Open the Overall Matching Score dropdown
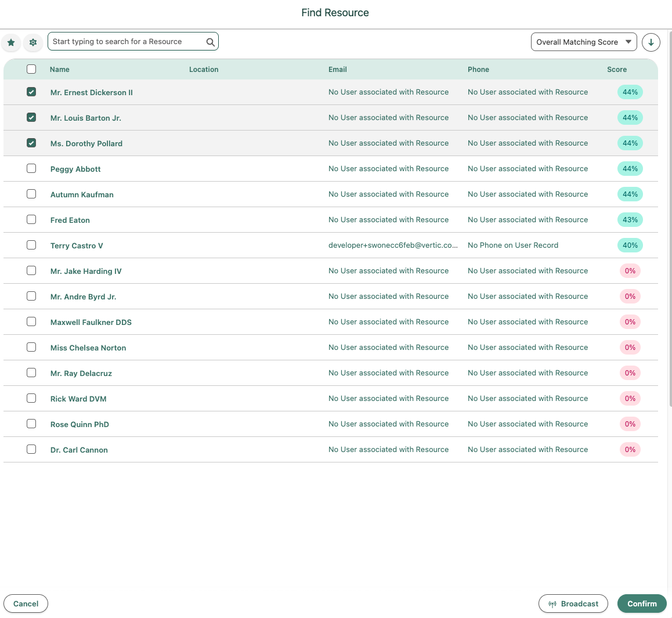Image resolution: width=672 pixels, height=618 pixels. pos(583,42)
